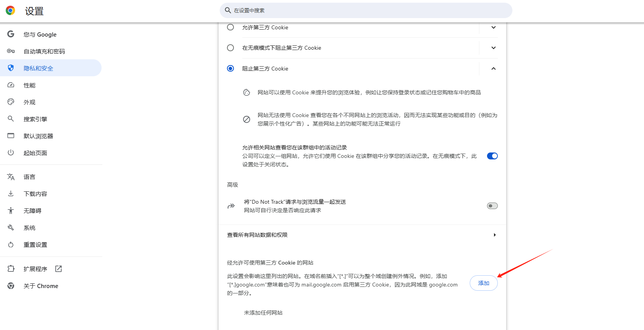Click the shield icon for privacy and security
The image size is (644, 330).
pos(11,68)
